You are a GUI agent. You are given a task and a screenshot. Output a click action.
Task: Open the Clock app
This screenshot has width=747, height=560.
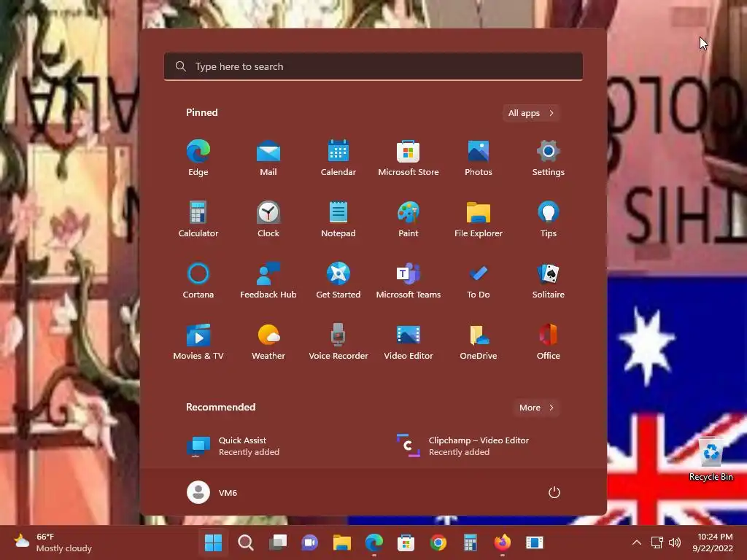click(x=268, y=219)
